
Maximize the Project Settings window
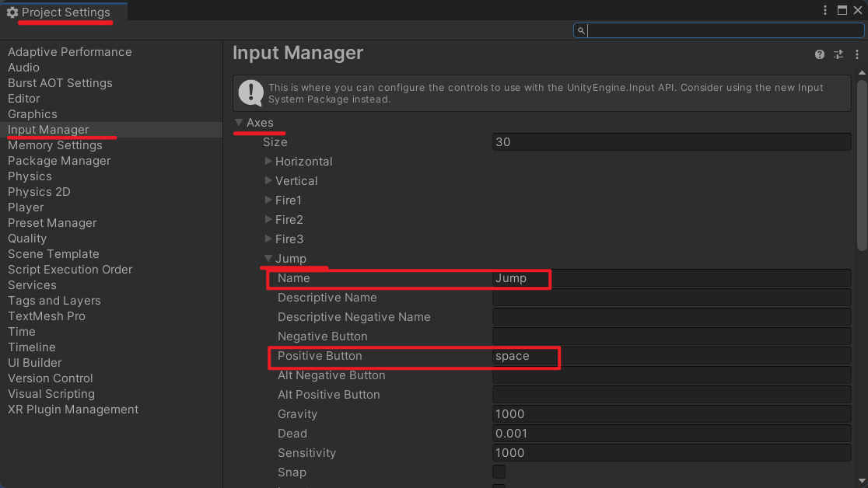point(842,10)
